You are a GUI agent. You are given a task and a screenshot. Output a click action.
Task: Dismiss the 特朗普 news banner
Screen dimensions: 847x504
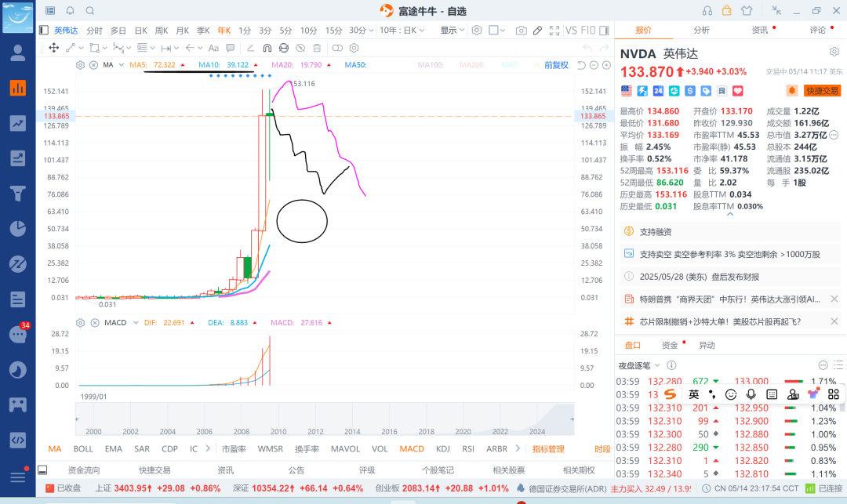tap(834, 299)
